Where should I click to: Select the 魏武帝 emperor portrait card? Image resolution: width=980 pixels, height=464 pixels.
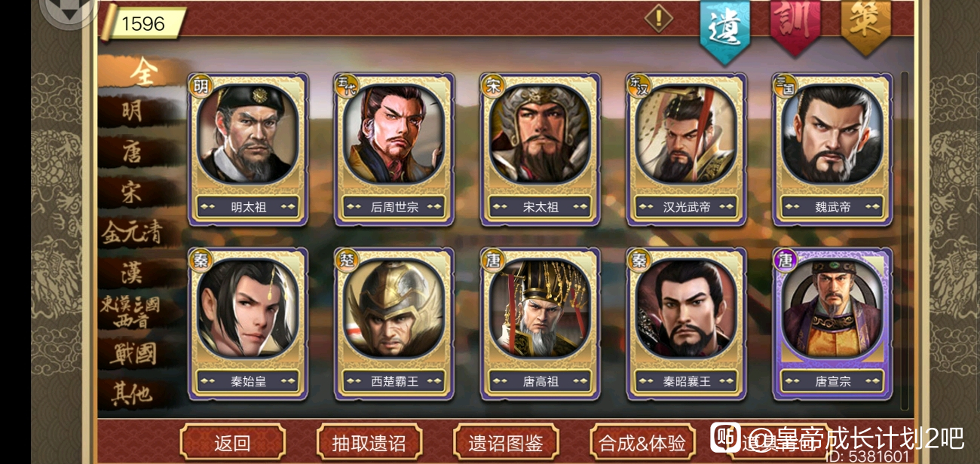[x=832, y=149]
